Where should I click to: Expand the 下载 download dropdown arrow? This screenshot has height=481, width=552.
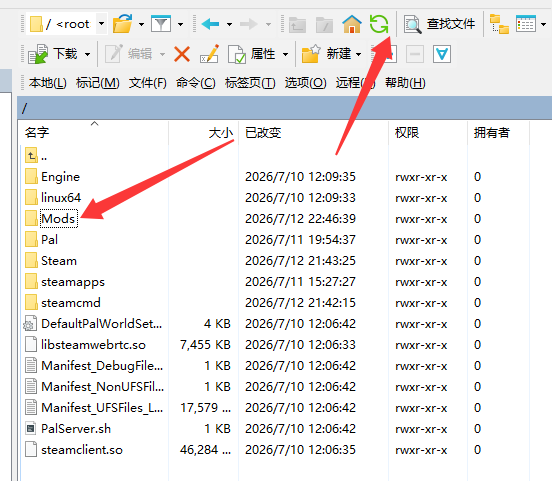pos(87,54)
